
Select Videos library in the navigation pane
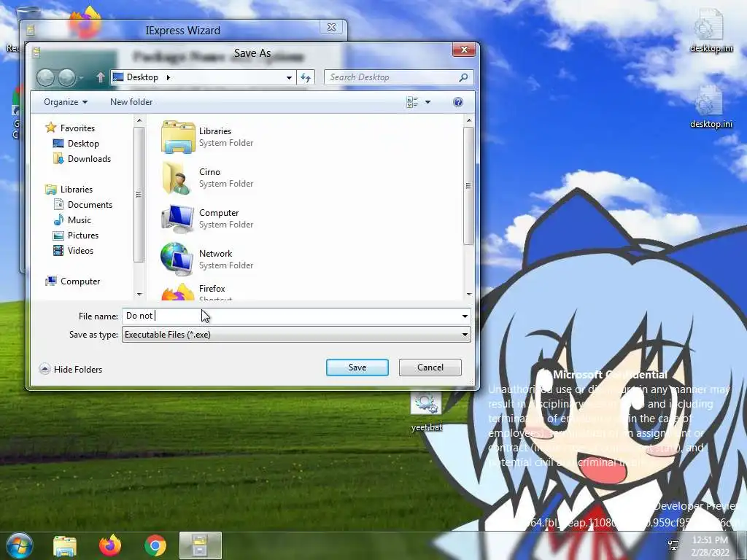pyautogui.click(x=74, y=251)
